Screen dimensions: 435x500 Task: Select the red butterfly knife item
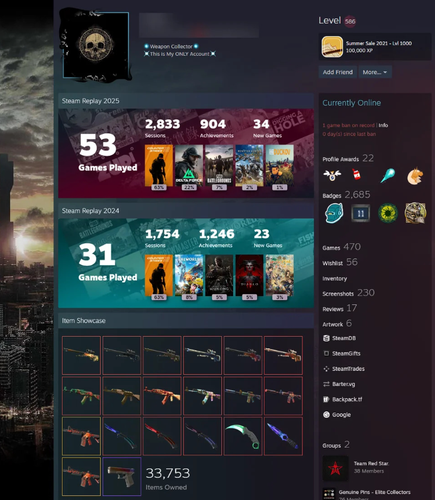[162, 436]
